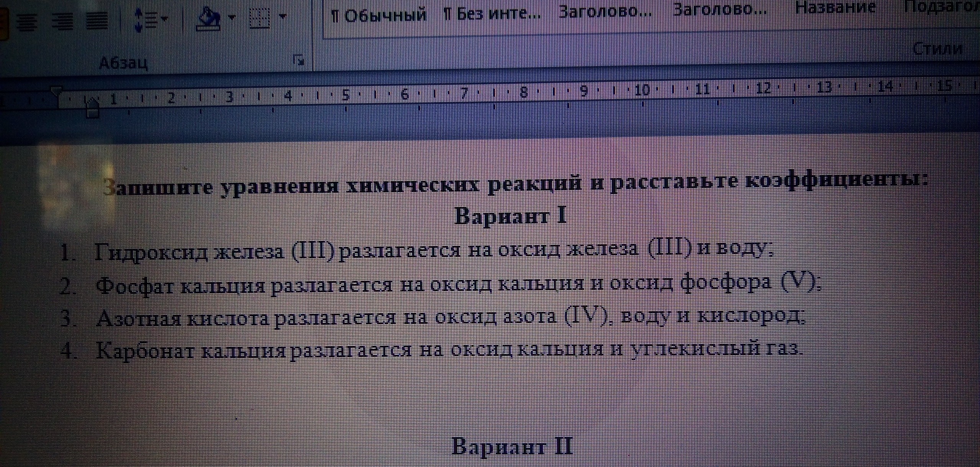
Task: Open line spacing dropdown arrow
Action: [165, 18]
